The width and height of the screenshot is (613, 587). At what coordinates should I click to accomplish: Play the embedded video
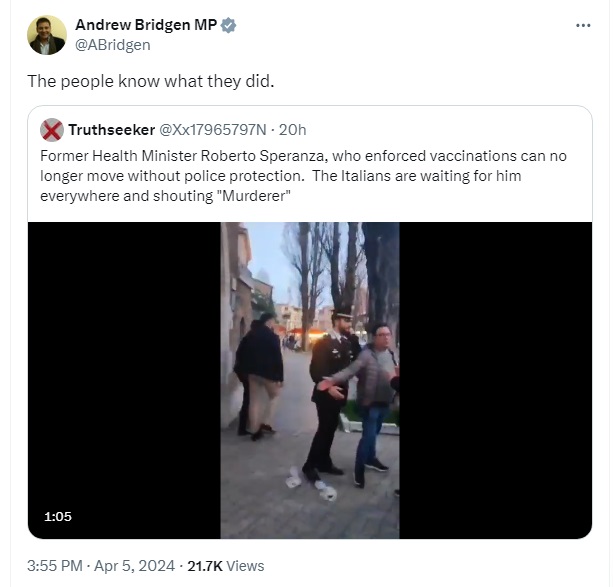(x=310, y=380)
